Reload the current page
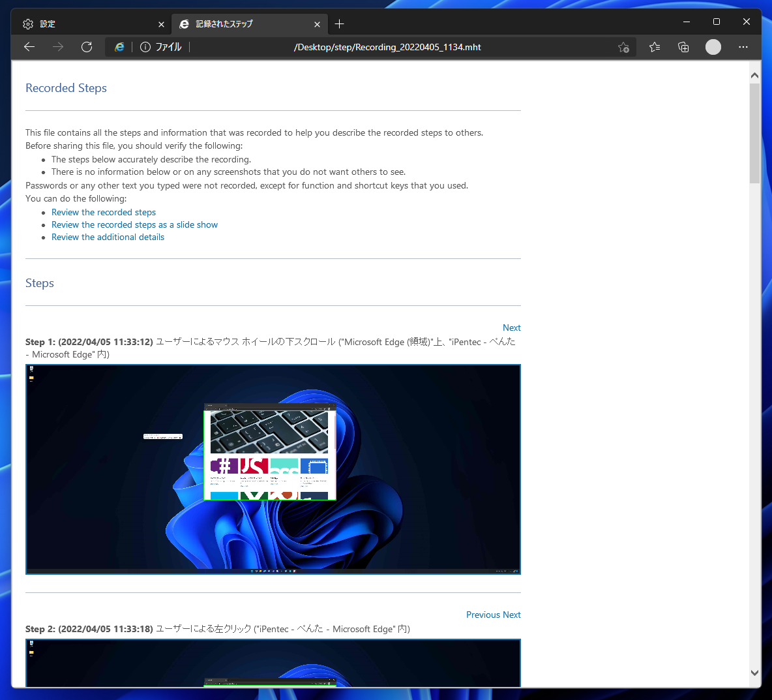 87,47
